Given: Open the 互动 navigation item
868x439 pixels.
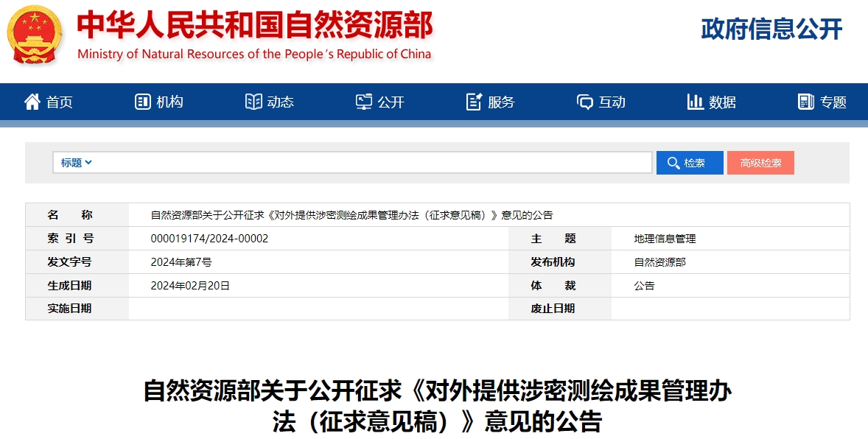Looking at the screenshot, I should (x=601, y=102).
